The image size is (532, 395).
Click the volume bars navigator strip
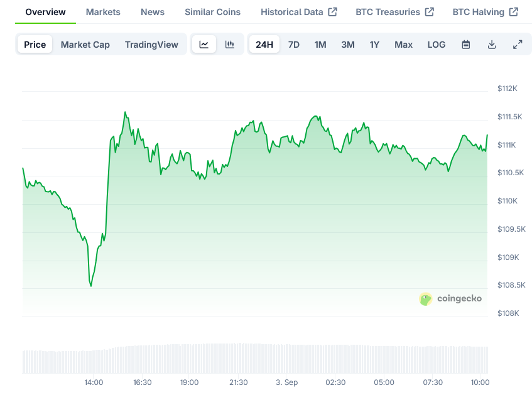click(x=255, y=359)
